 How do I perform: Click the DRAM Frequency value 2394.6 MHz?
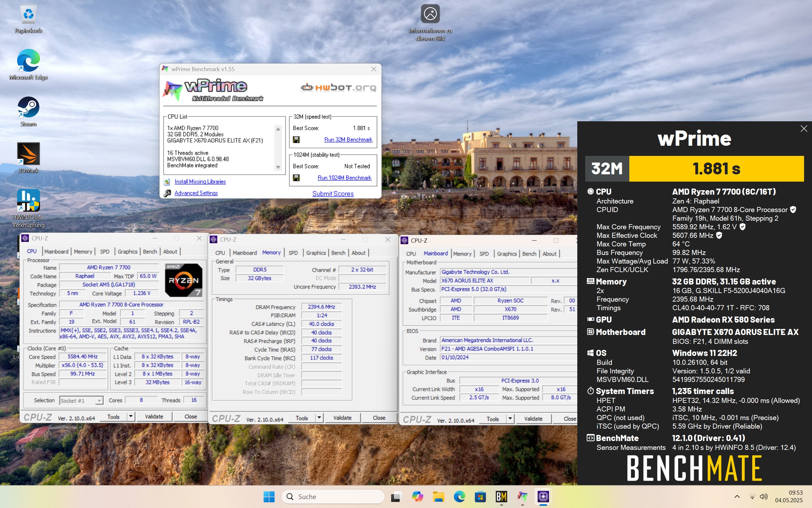(321, 307)
